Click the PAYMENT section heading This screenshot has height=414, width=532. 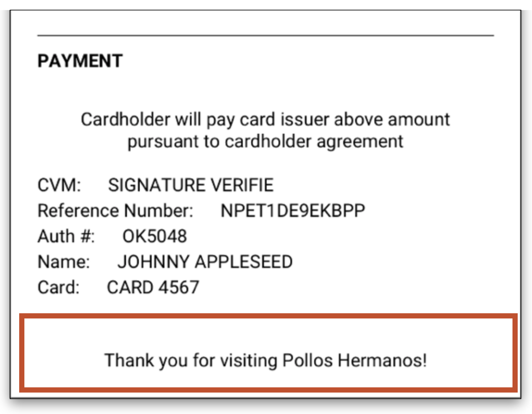point(80,61)
